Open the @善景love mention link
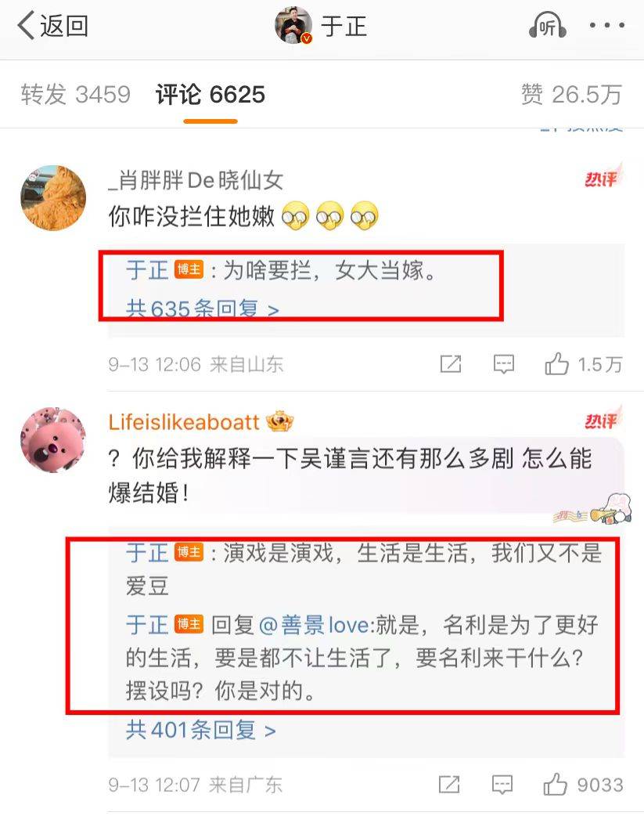 (316, 624)
